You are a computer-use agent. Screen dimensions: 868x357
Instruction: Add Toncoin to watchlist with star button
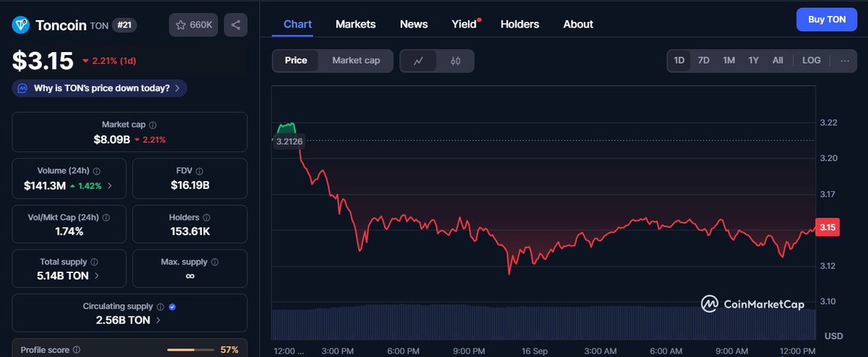click(193, 25)
